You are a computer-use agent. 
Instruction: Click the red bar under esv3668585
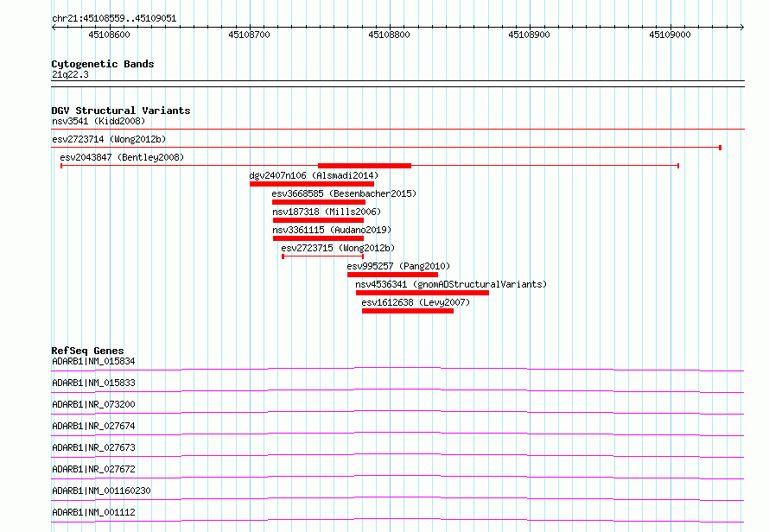tap(319, 202)
